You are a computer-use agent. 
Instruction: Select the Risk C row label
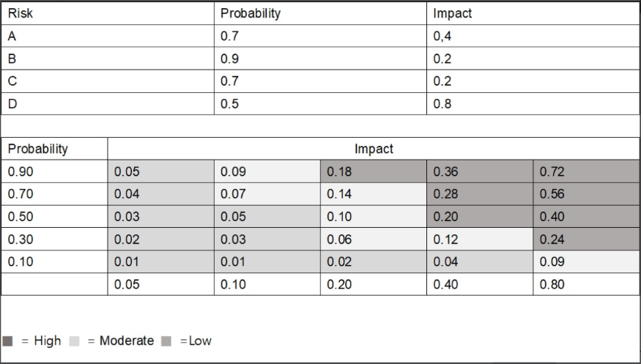110,81
